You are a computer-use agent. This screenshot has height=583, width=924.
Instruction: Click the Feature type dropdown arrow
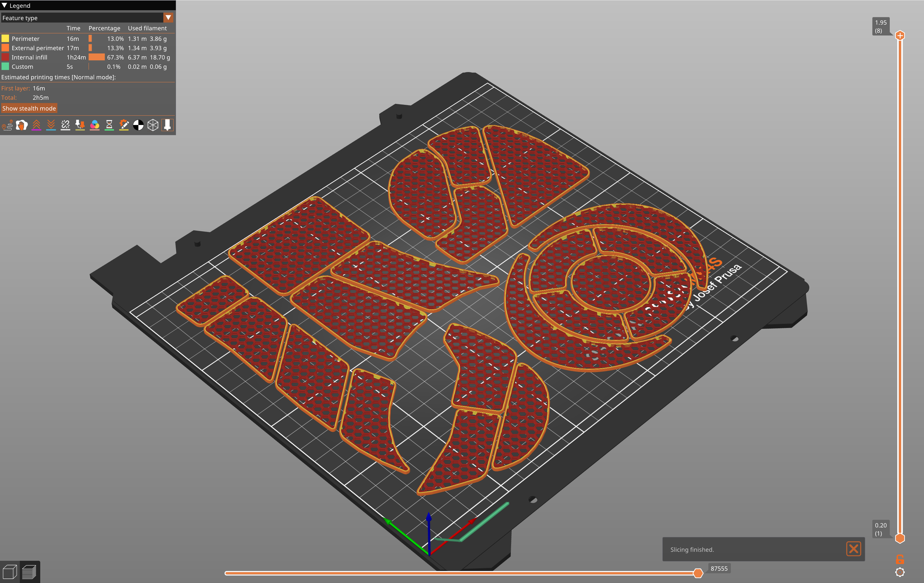(168, 18)
